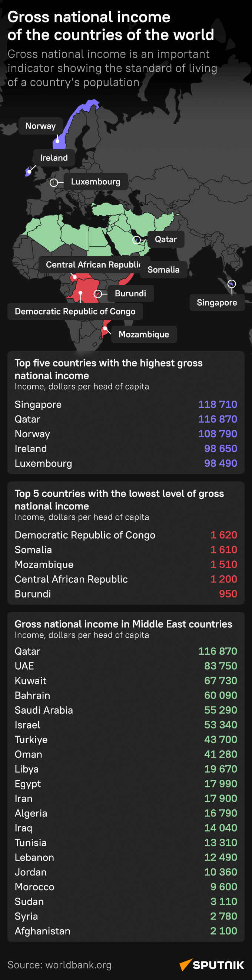Select the Somalia map label

click(163, 270)
